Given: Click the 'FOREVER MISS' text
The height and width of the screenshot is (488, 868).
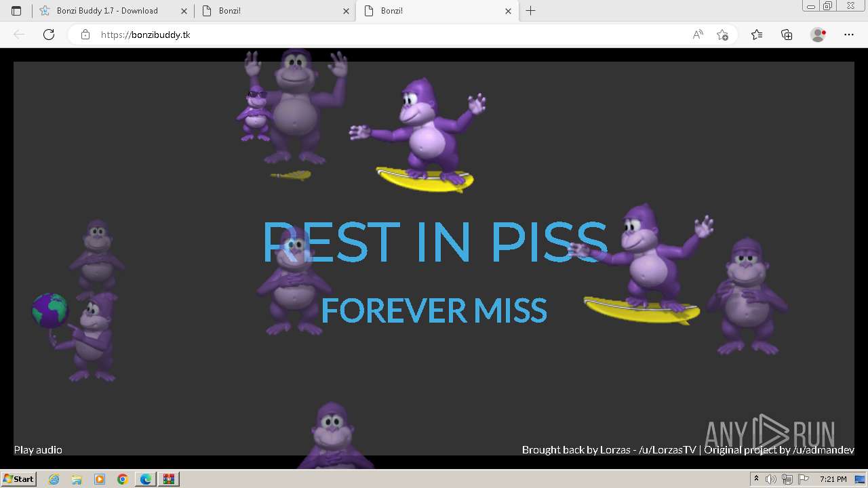Looking at the screenshot, I should pyautogui.click(x=434, y=311).
